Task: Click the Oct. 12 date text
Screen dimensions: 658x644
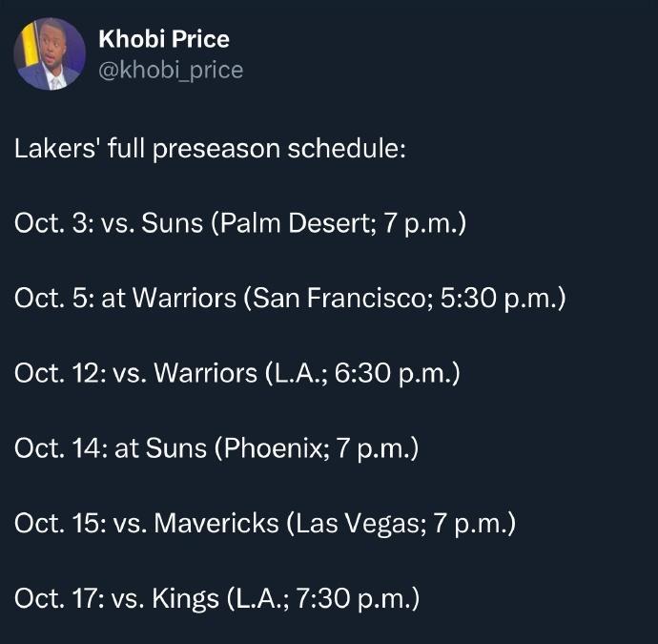Action: (x=57, y=373)
